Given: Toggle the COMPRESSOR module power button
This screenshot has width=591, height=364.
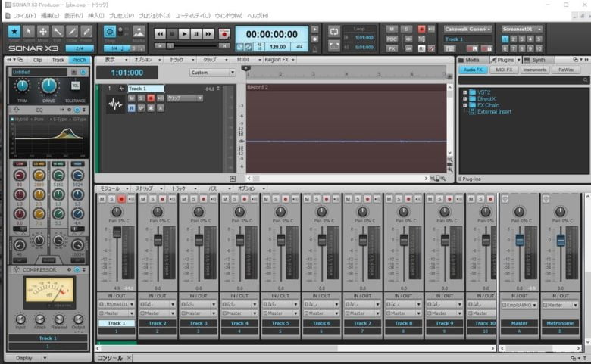Looking at the screenshot, I should click(x=77, y=270).
